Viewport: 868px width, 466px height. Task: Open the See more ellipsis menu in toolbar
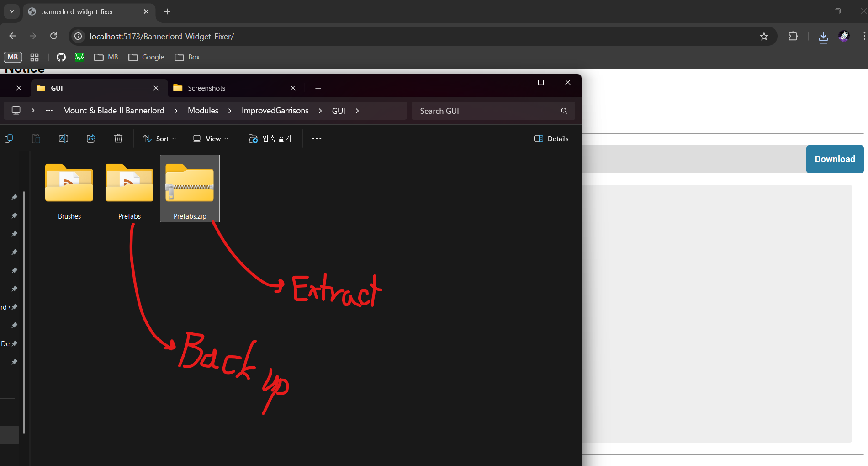coord(317,139)
